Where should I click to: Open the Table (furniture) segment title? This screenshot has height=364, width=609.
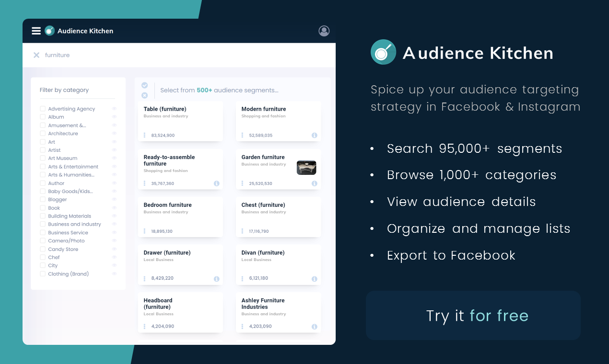(165, 109)
